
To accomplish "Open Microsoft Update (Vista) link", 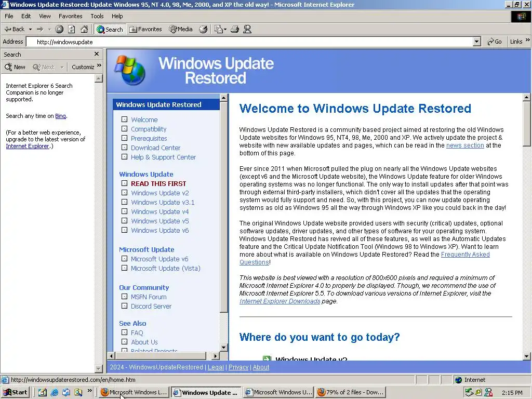I will tap(166, 269).
